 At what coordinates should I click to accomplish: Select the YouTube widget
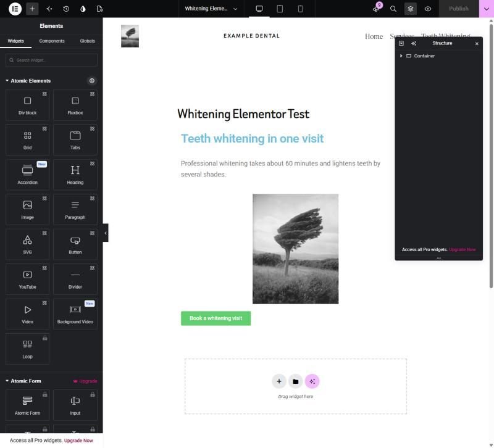[x=27, y=280]
